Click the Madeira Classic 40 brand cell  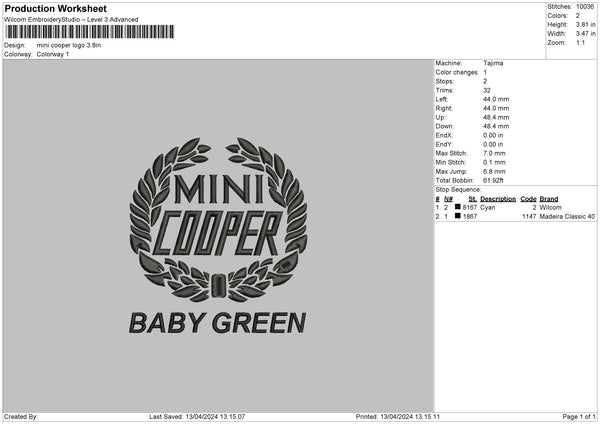pyautogui.click(x=567, y=217)
